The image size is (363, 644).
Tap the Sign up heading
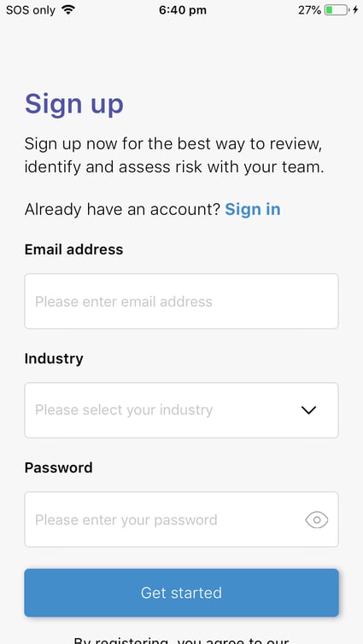[74, 104]
